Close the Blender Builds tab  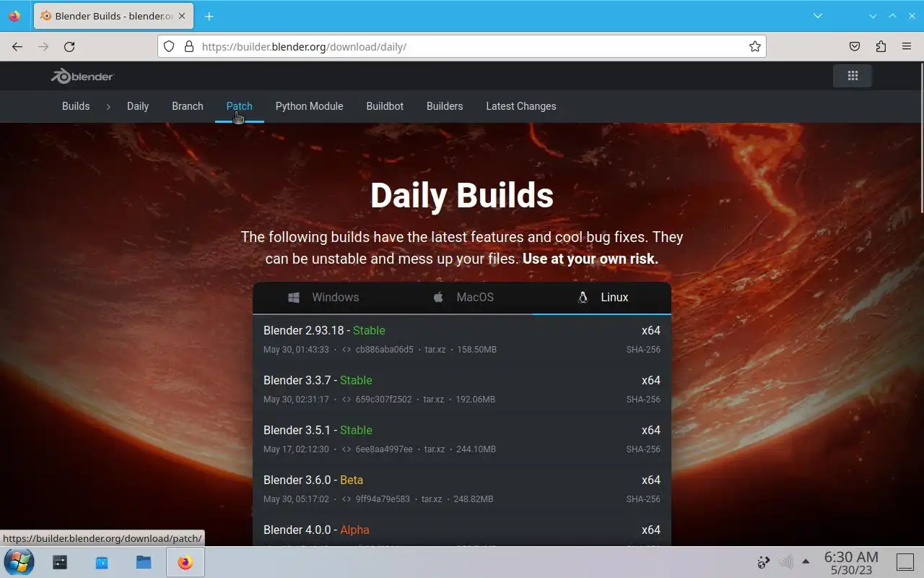coord(182,16)
